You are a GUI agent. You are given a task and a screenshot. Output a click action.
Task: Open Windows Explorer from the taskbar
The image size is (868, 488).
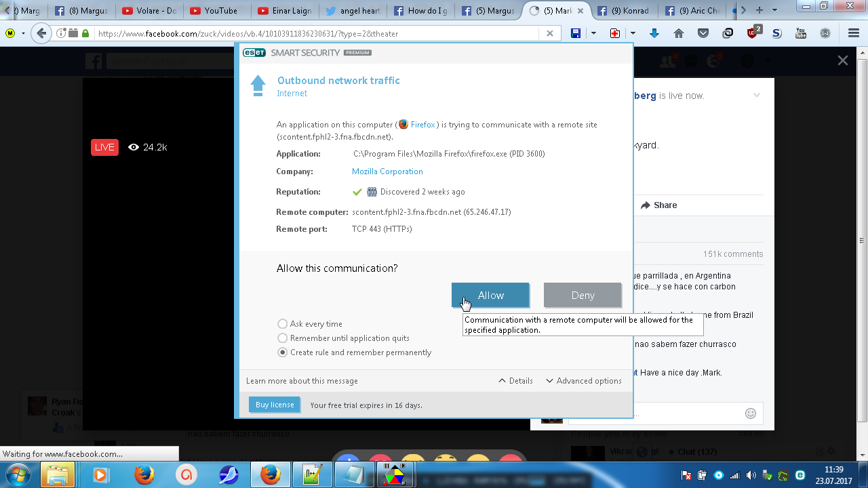coord(58,474)
